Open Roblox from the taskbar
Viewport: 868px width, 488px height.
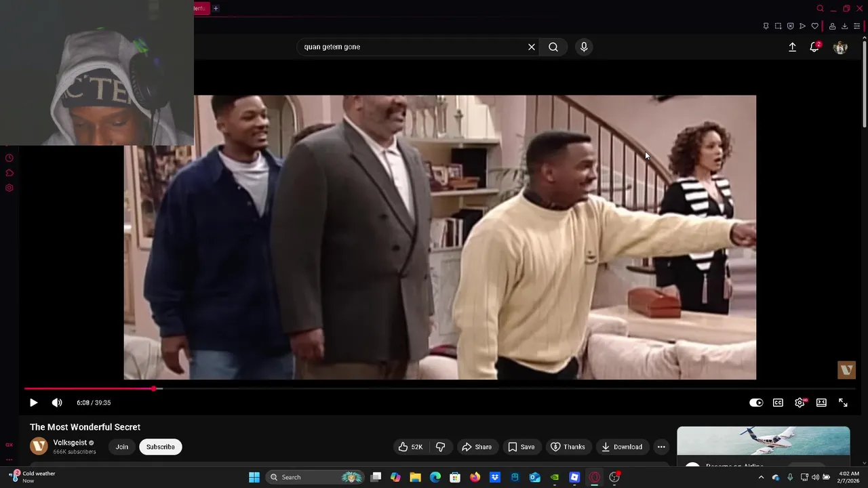point(574,477)
